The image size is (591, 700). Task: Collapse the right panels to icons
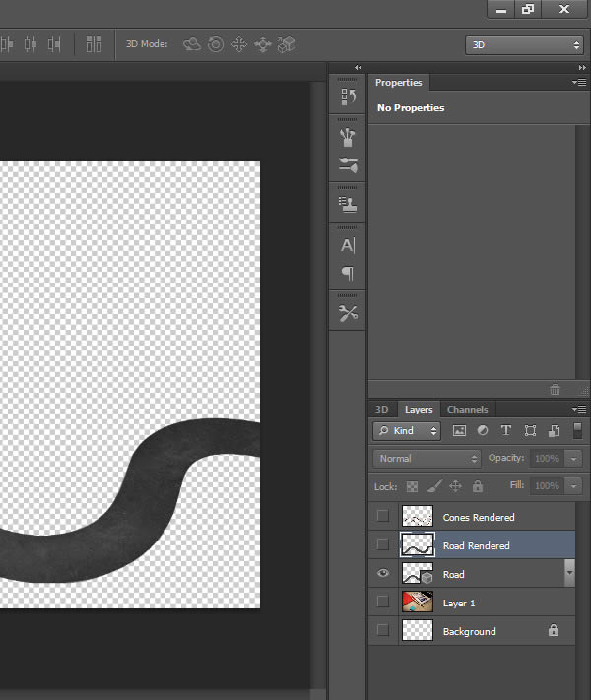point(582,67)
